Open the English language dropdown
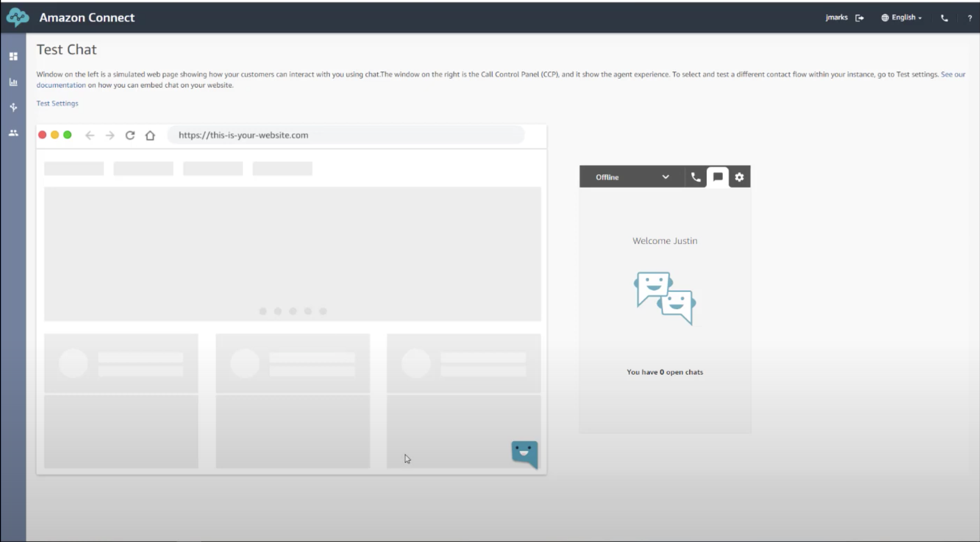The image size is (980, 542). tap(902, 18)
